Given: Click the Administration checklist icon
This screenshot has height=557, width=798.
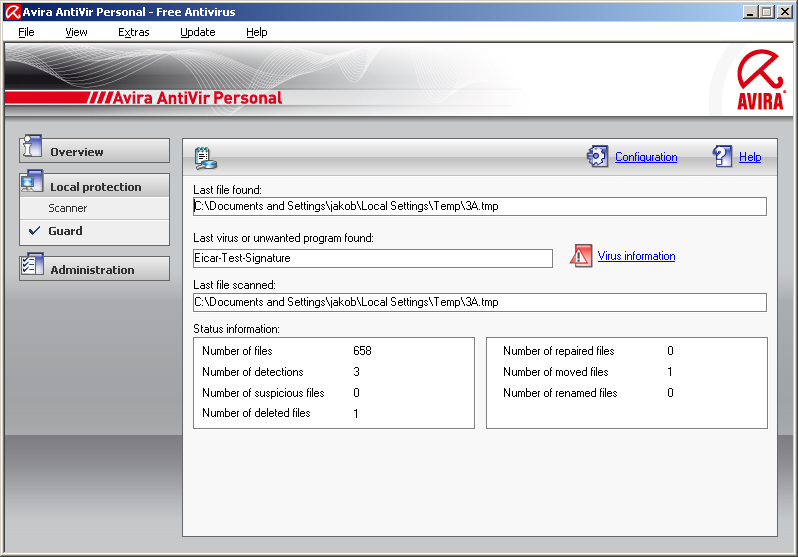Looking at the screenshot, I should 33,265.
